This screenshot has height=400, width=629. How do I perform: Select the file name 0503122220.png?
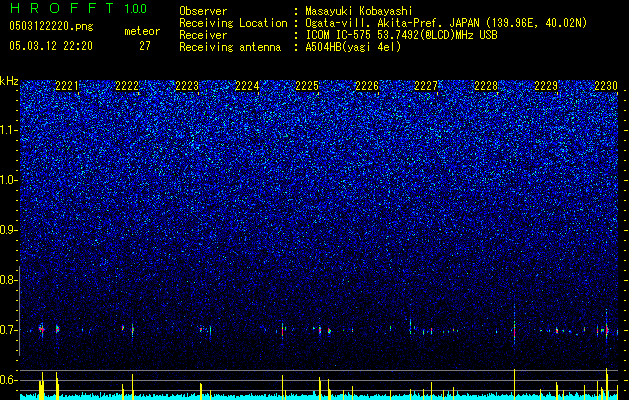point(51,27)
